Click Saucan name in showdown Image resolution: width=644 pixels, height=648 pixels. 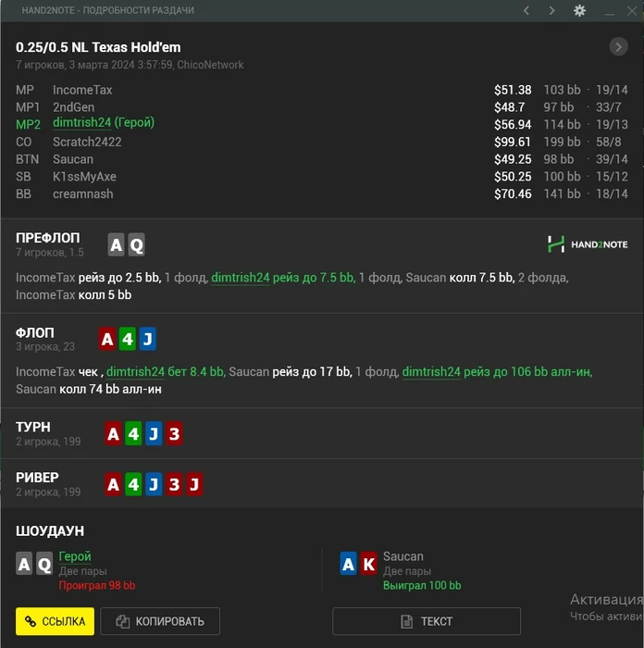403,556
